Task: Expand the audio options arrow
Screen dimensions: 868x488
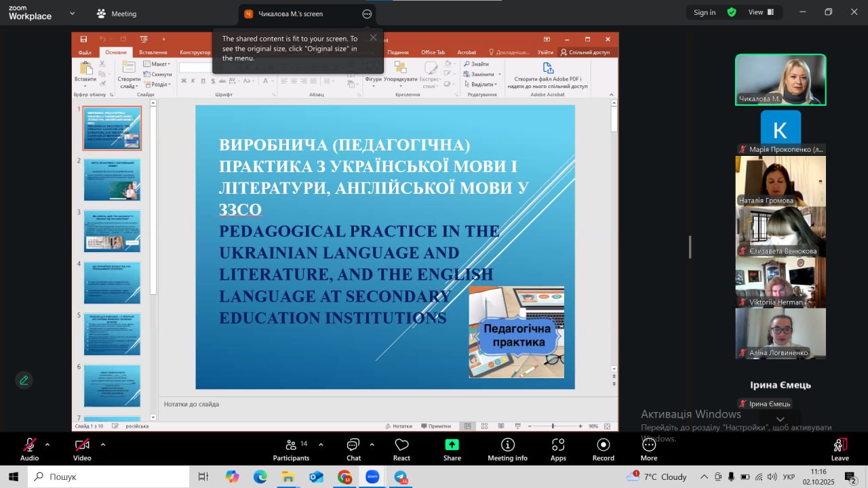Action: [47, 445]
